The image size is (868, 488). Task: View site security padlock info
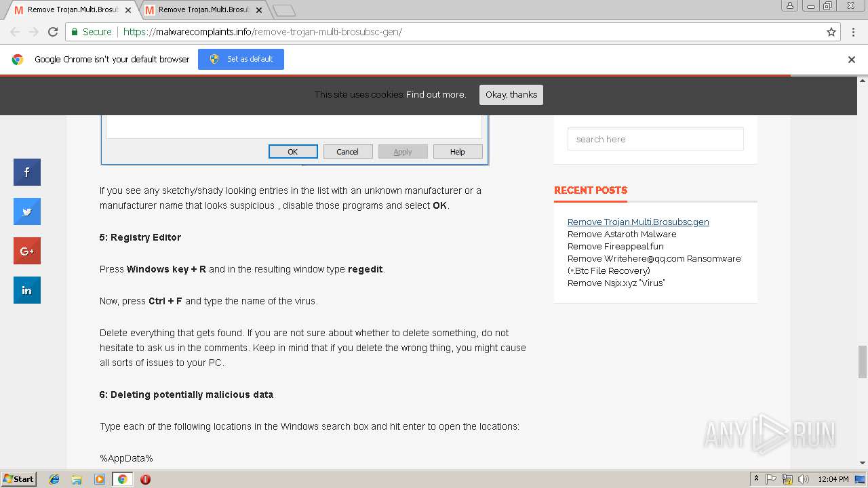click(75, 32)
